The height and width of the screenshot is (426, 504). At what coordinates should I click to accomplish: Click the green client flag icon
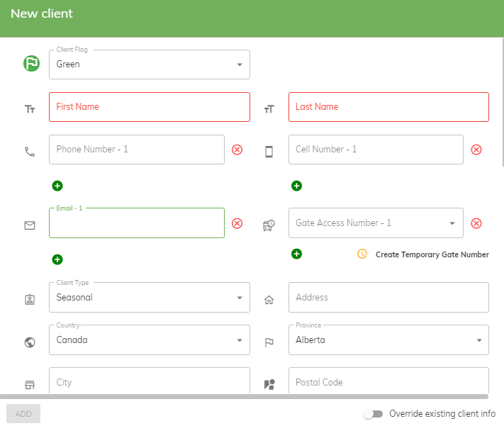coord(31,63)
